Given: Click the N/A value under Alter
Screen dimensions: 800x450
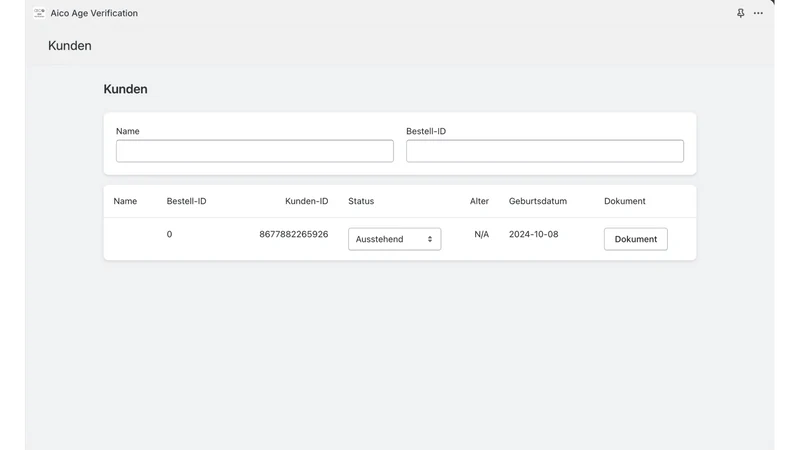Looking at the screenshot, I should tap(482, 234).
